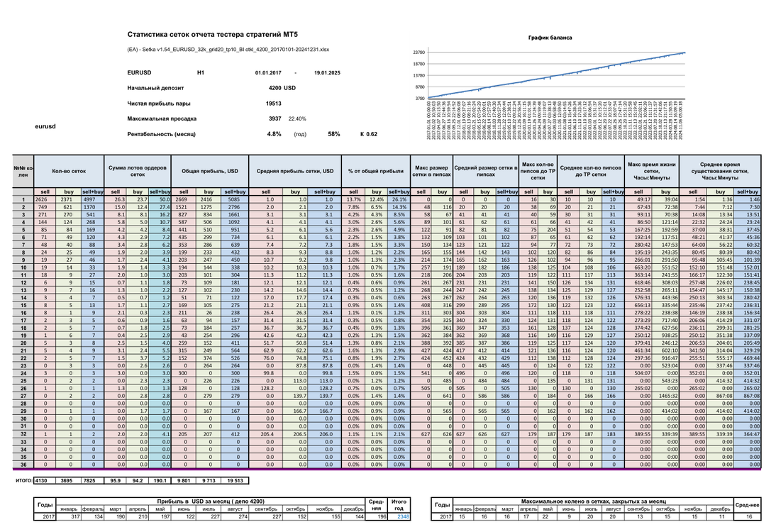The height and width of the screenshot is (532, 776).
Task: Select cell '14.3%' in row 2
Action: click(x=399, y=207)
